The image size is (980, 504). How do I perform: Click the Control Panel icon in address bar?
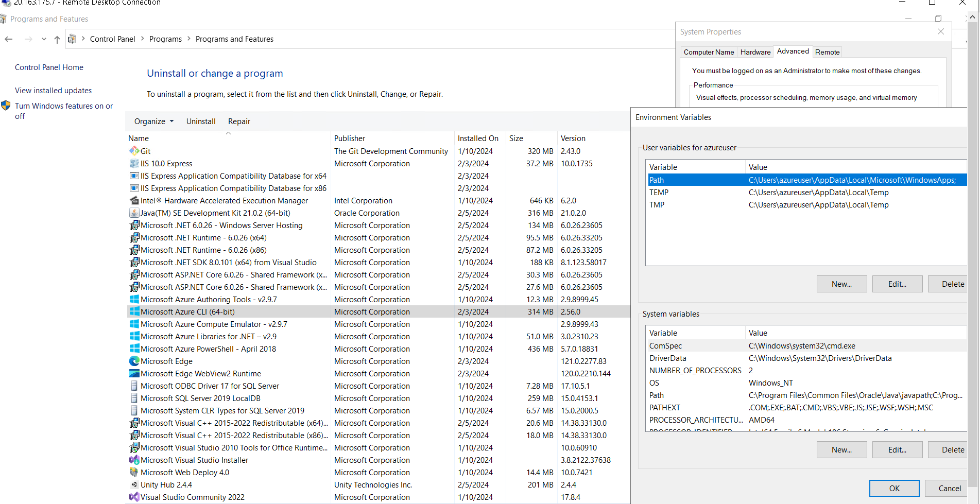pyautogui.click(x=72, y=39)
